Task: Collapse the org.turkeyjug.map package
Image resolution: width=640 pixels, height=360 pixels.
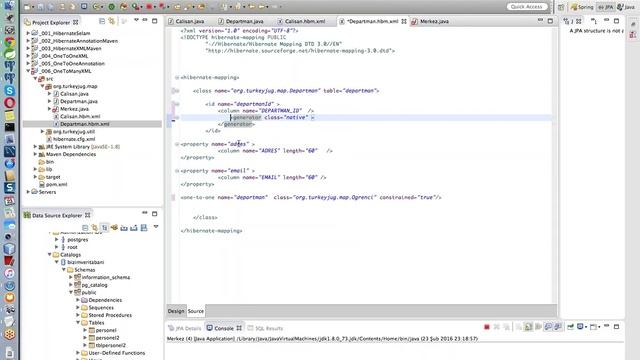Action: point(42,86)
